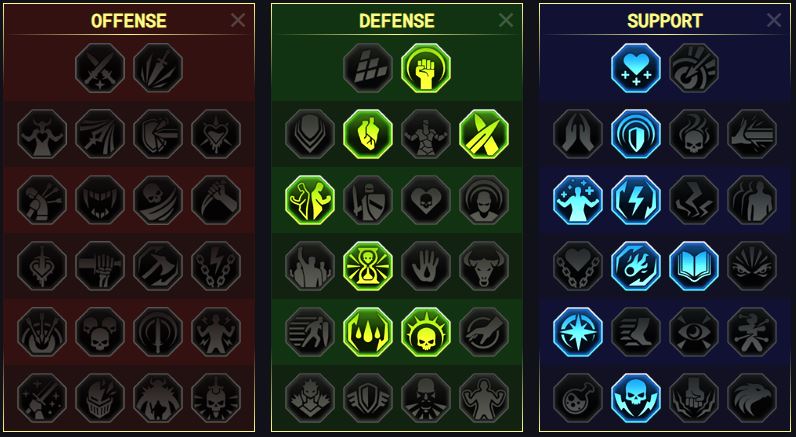Choose the bull head defense mastery
The image size is (796, 437).
click(x=484, y=266)
